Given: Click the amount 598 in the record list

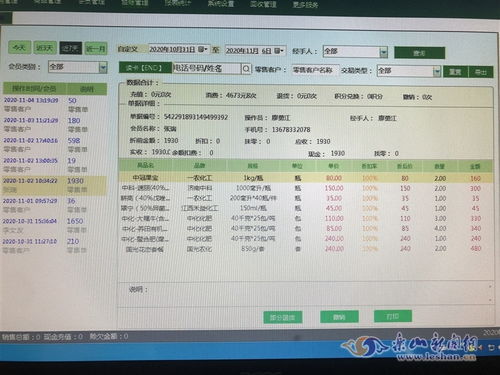Looking at the screenshot, I should tap(74, 141).
